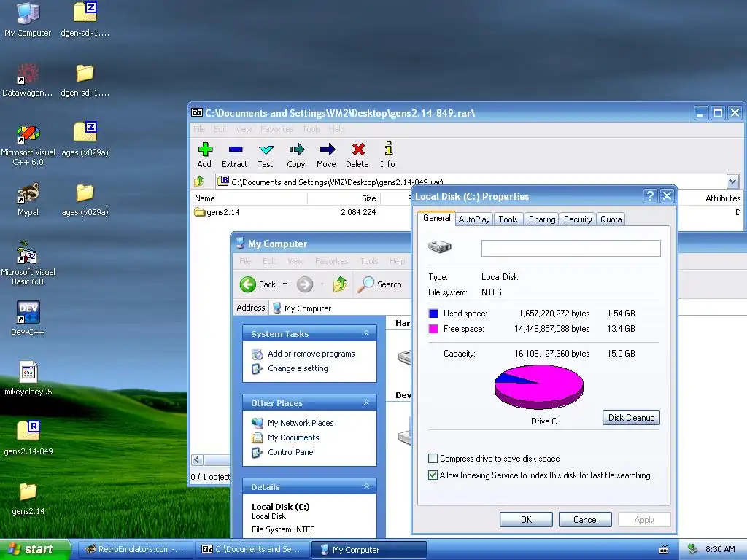
Task: Click Cancel in the Properties dialog
Action: (585, 519)
